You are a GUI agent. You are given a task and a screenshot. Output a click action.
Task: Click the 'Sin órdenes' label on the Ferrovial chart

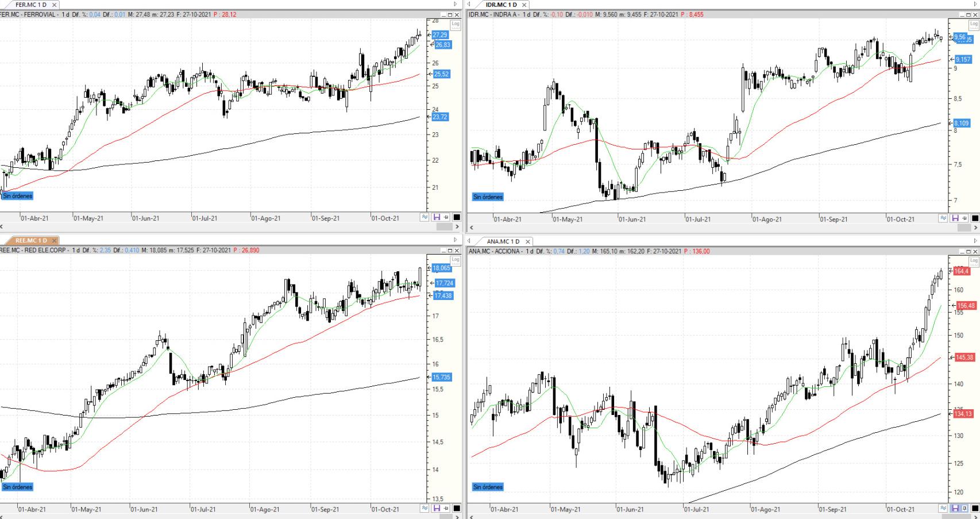click(18, 196)
